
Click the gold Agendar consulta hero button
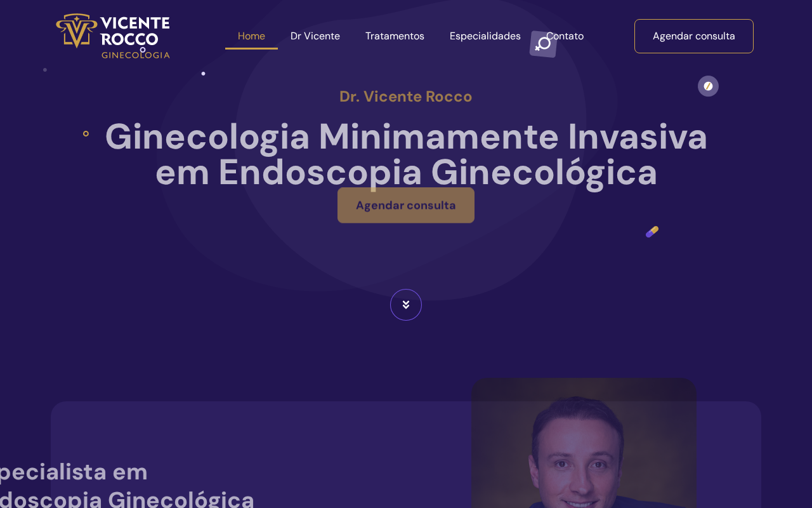[406, 205]
